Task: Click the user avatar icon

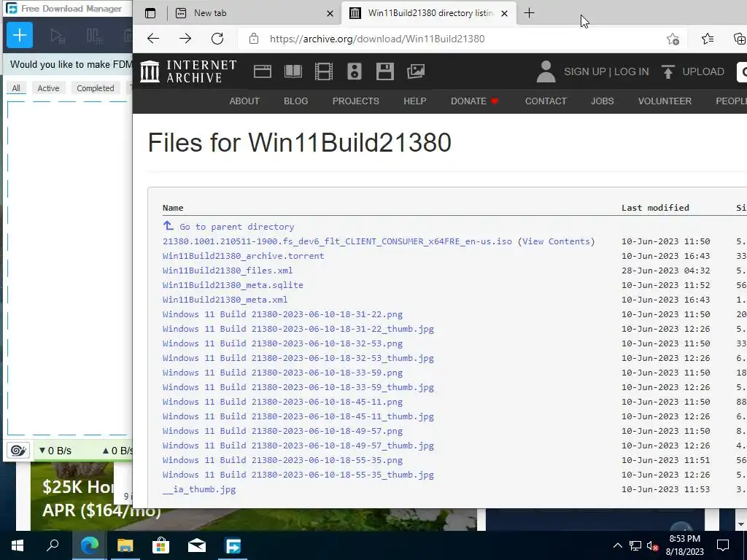Action: [546, 71]
